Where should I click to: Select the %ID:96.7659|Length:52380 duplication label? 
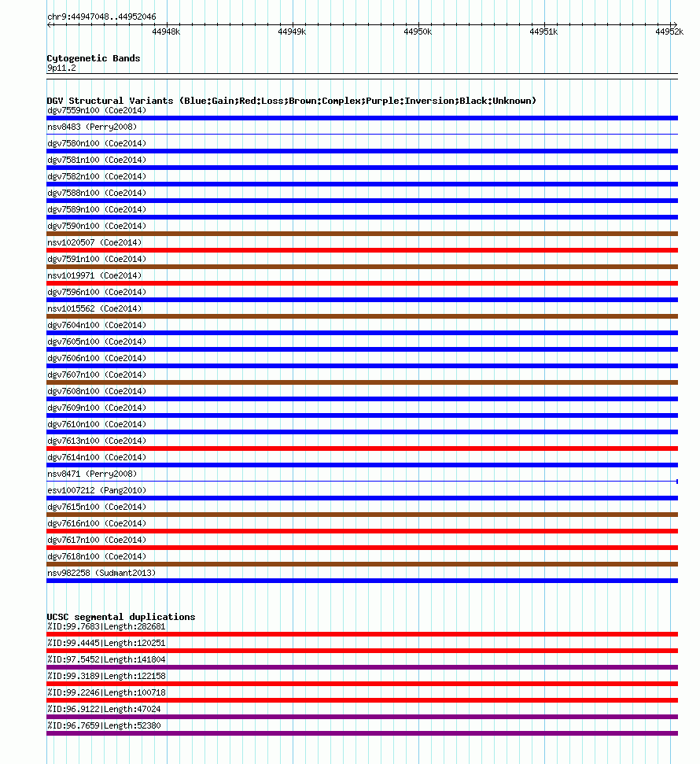(104, 726)
